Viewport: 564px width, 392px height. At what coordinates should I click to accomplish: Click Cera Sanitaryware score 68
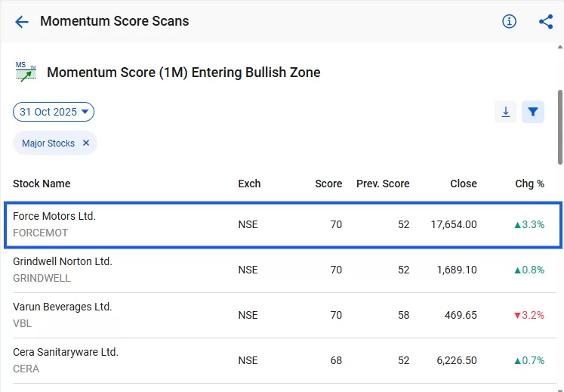pyautogui.click(x=336, y=361)
